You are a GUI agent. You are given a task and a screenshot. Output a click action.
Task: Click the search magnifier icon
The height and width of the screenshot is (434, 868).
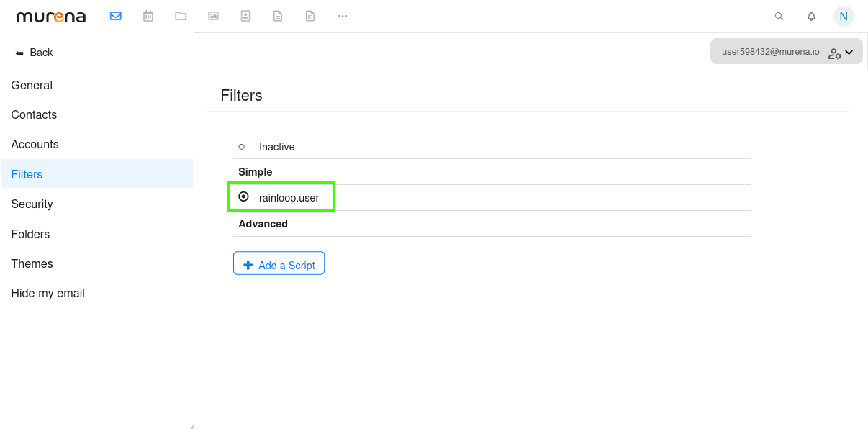coord(779,15)
